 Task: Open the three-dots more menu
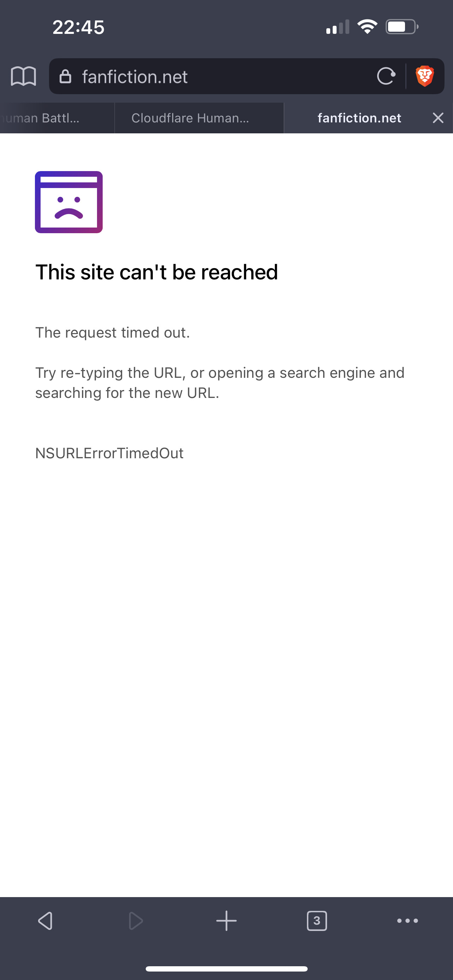coord(407,921)
